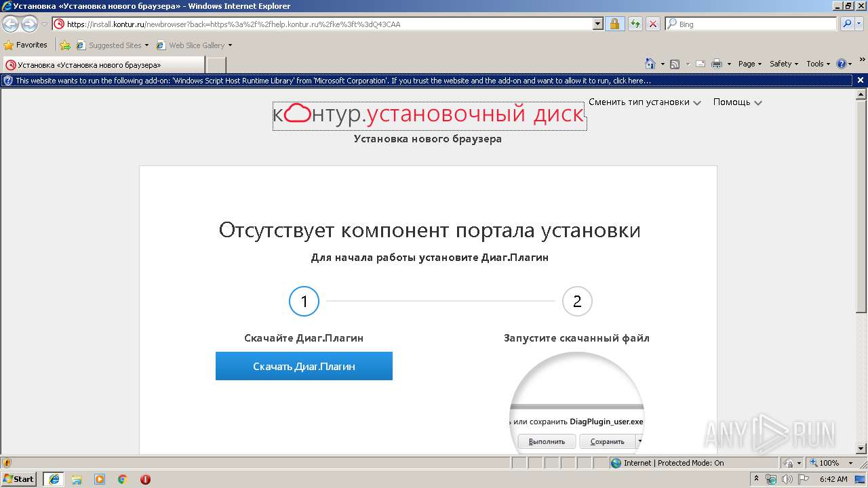This screenshot has height=488, width=868.
Task: Click the network tray icon
Action: [x=771, y=479]
